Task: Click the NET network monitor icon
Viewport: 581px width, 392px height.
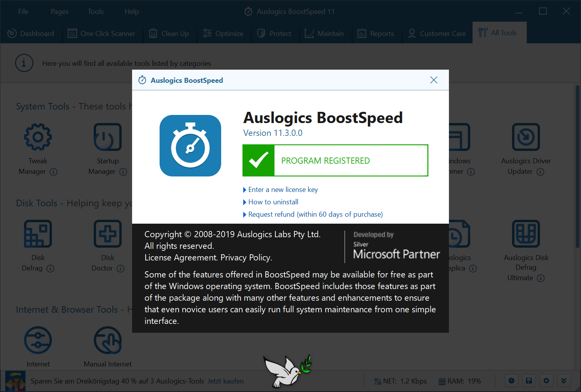Action: click(378, 382)
